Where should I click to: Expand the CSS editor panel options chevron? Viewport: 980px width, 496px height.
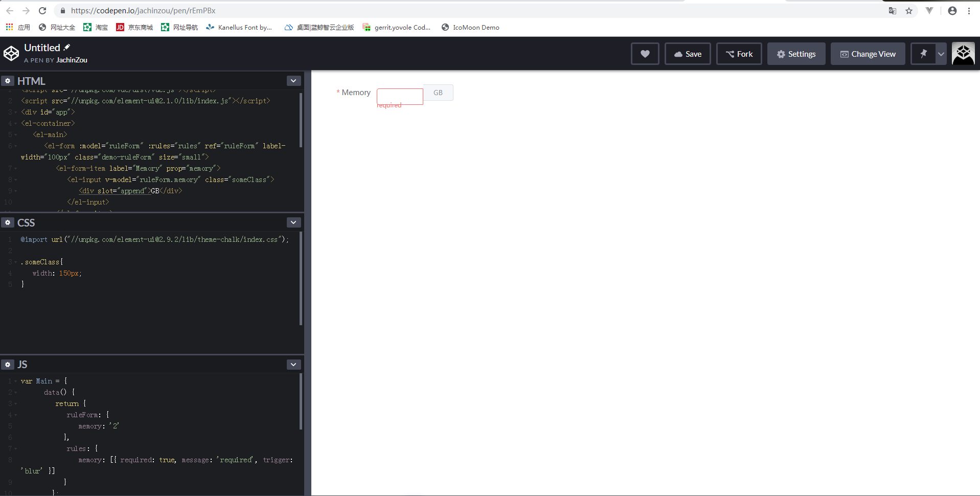coord(293,222)
